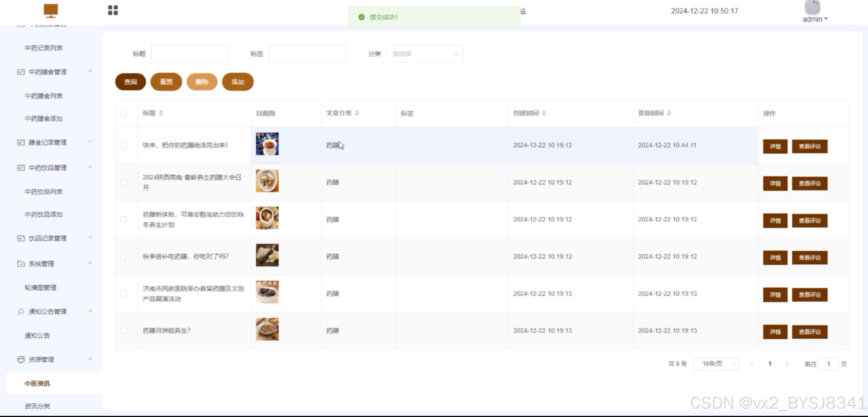Click cover thumbnail of 药膳月饼能养生 row
This screenshot has height=417, width=868.
click(267, 329)
